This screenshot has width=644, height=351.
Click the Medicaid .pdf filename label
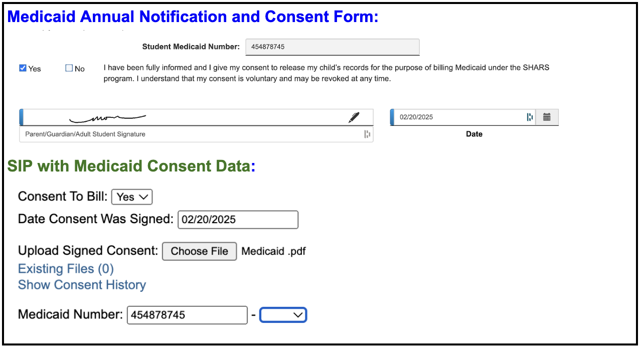(273, 251)
